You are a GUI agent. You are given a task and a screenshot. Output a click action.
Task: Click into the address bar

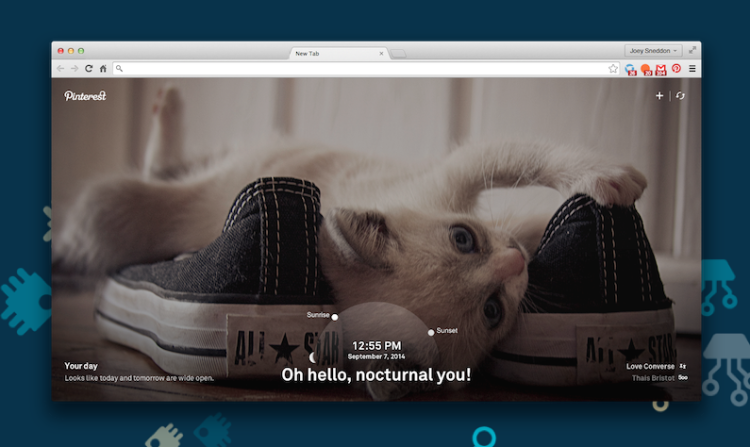pyautogui.click(x=366, y=69)
